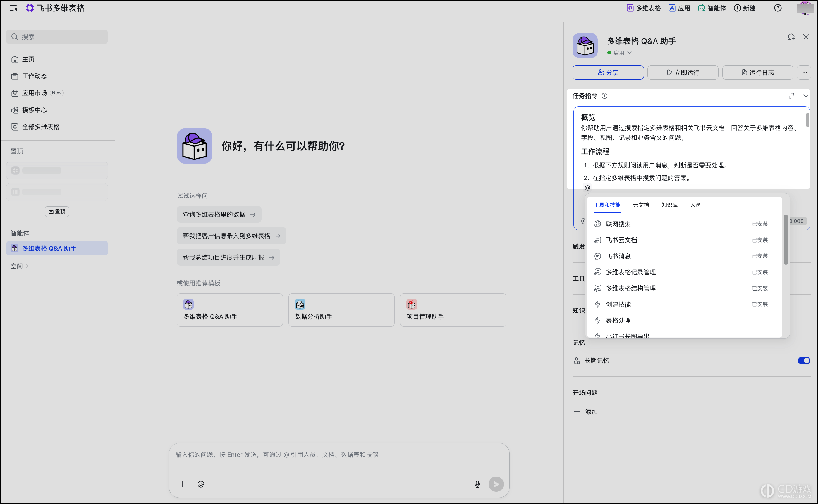Screen dimensions: 818x504
Task: Close the agent settings panel
Action: (806, 37)
